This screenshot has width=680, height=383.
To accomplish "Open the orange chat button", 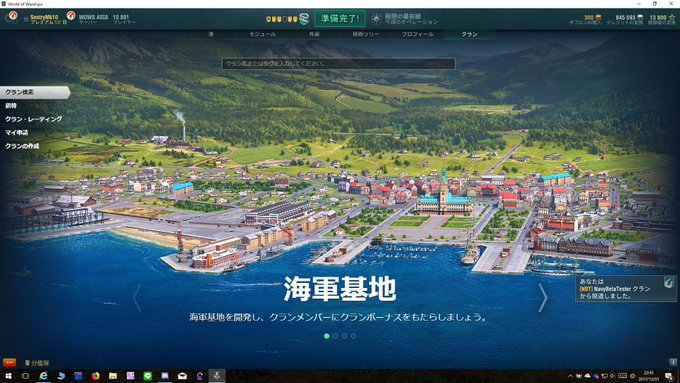I will tap(10, 363).
